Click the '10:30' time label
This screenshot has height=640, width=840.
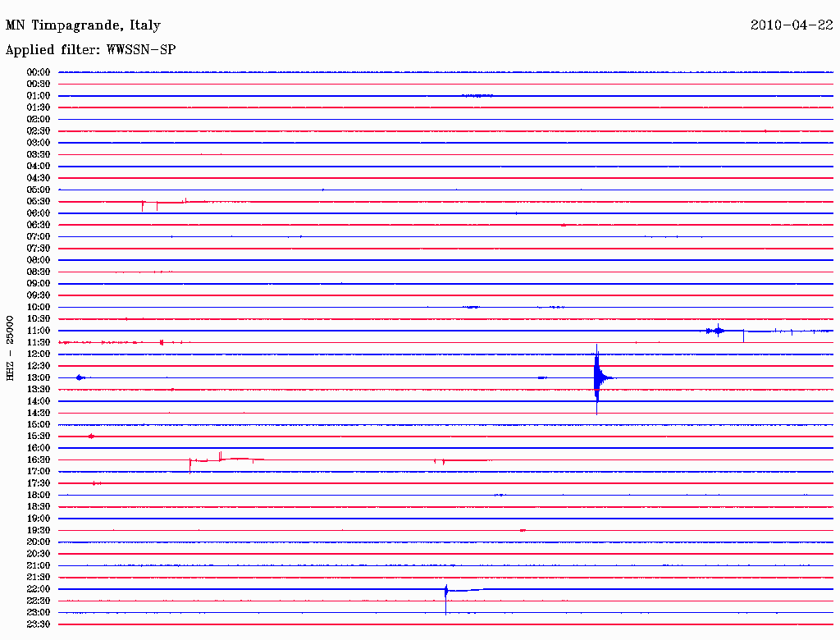39,318
